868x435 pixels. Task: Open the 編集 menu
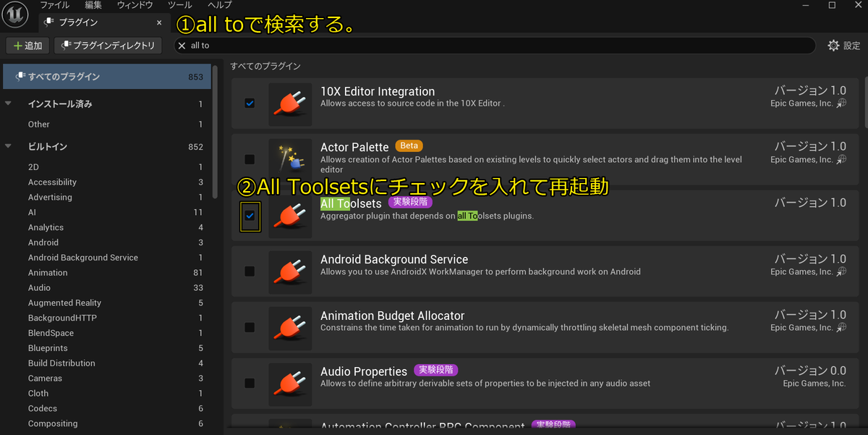point(93,5)
